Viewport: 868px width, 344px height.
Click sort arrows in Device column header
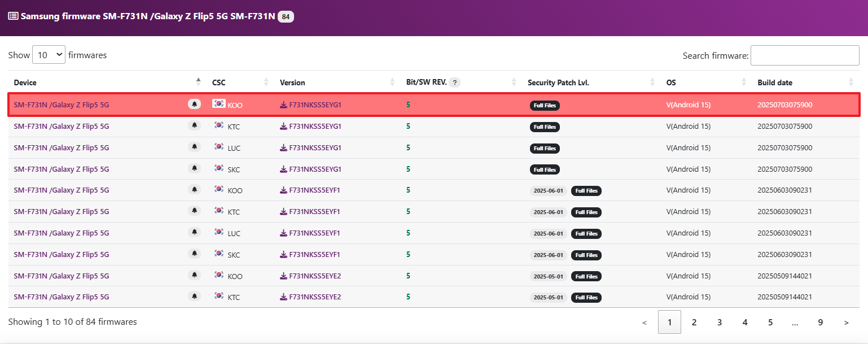point(198,82)
